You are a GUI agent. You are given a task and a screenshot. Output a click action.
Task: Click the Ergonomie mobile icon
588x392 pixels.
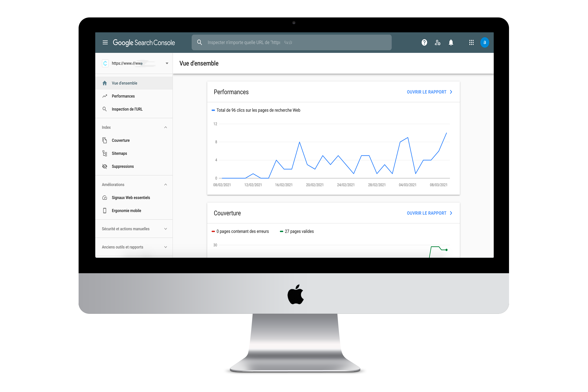pos(105,211)
